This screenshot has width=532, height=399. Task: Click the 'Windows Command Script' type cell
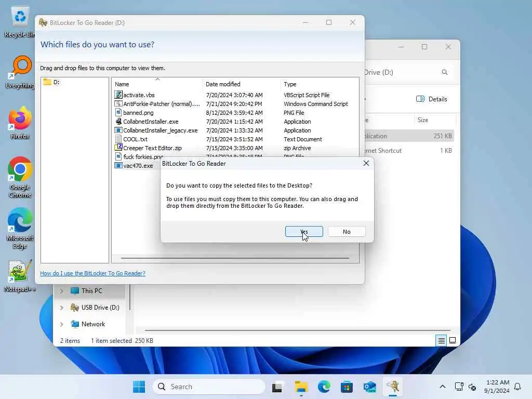tap(315, 104)
